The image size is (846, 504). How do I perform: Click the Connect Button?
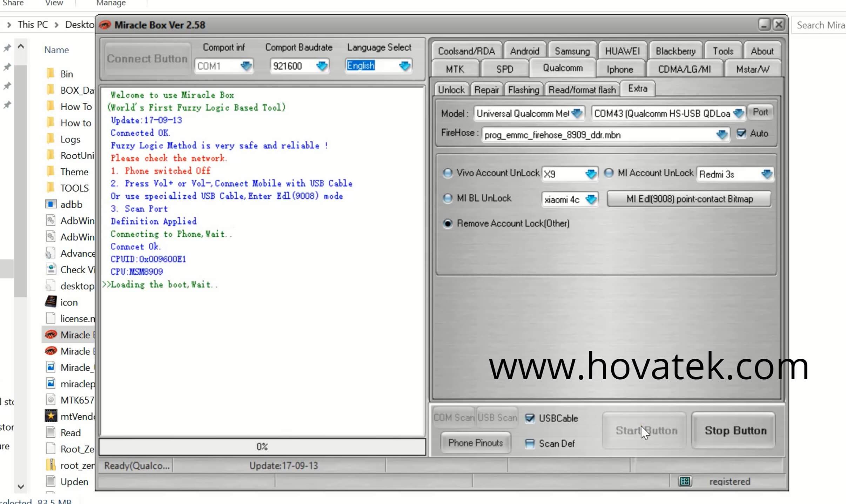click(x=147, y=59)
